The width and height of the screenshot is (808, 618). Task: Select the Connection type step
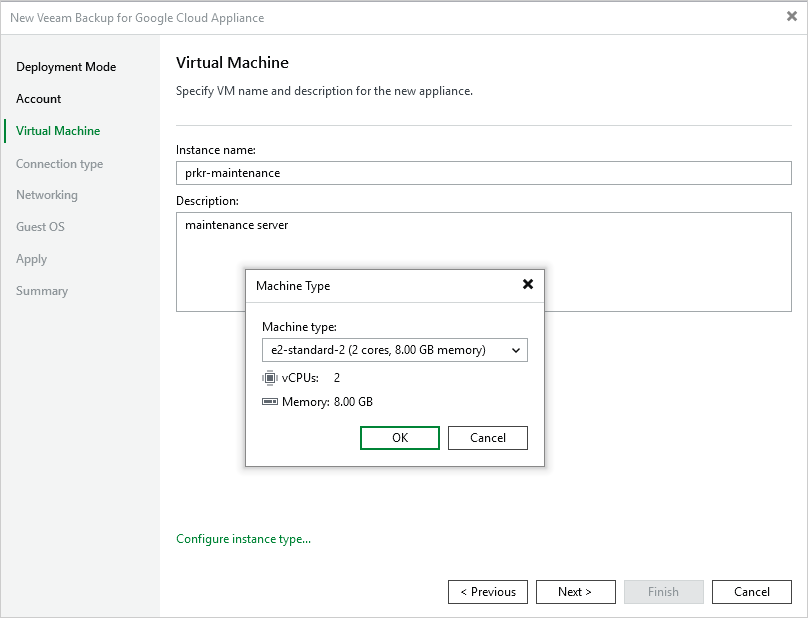(59, 164)
